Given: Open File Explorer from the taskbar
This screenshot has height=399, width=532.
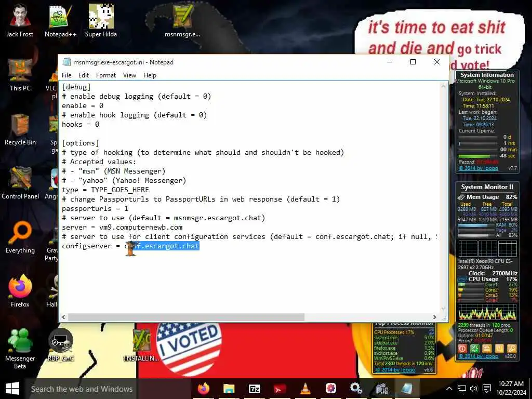Looking at the screenshot, I should point(229,389).
